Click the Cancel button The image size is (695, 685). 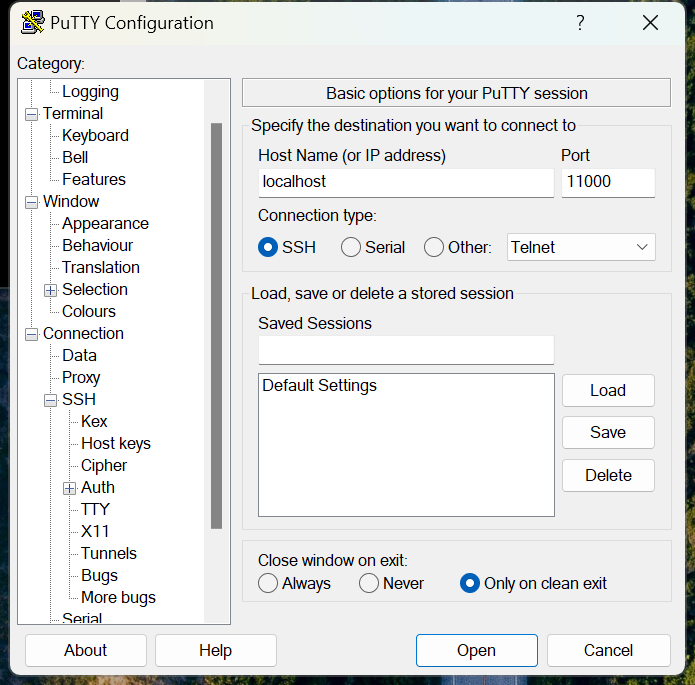coord(609,650)
